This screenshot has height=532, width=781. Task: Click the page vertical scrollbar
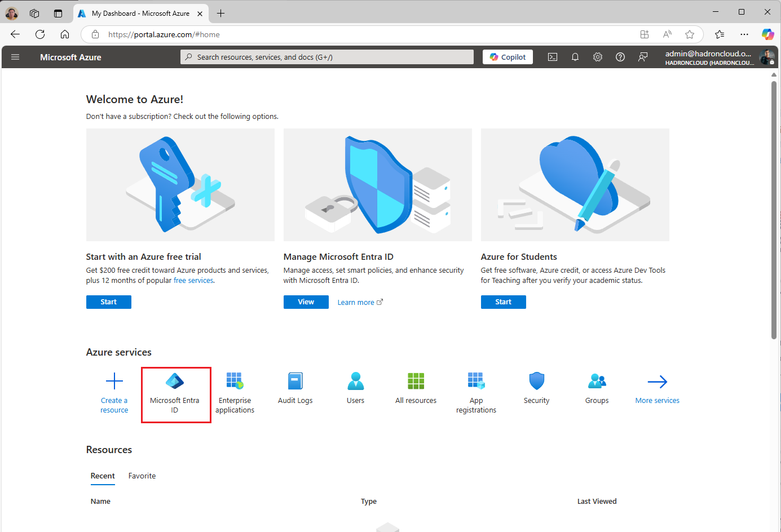pos(774,210)
